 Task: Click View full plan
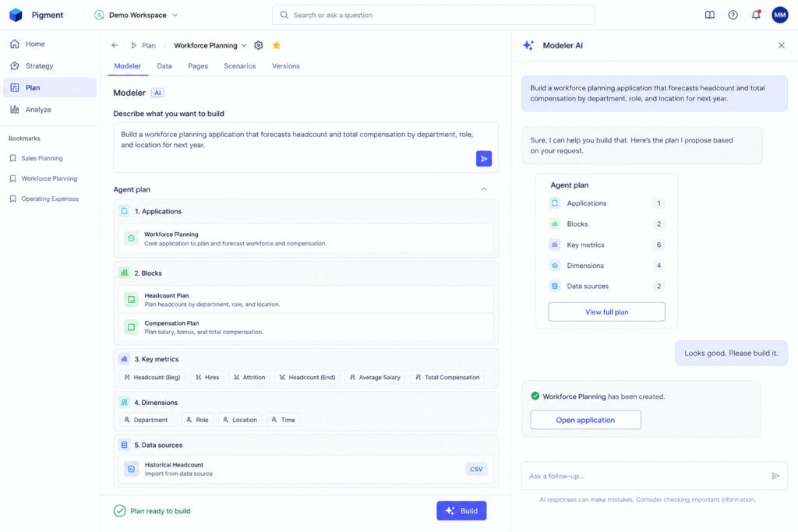[x=606, y=312]
